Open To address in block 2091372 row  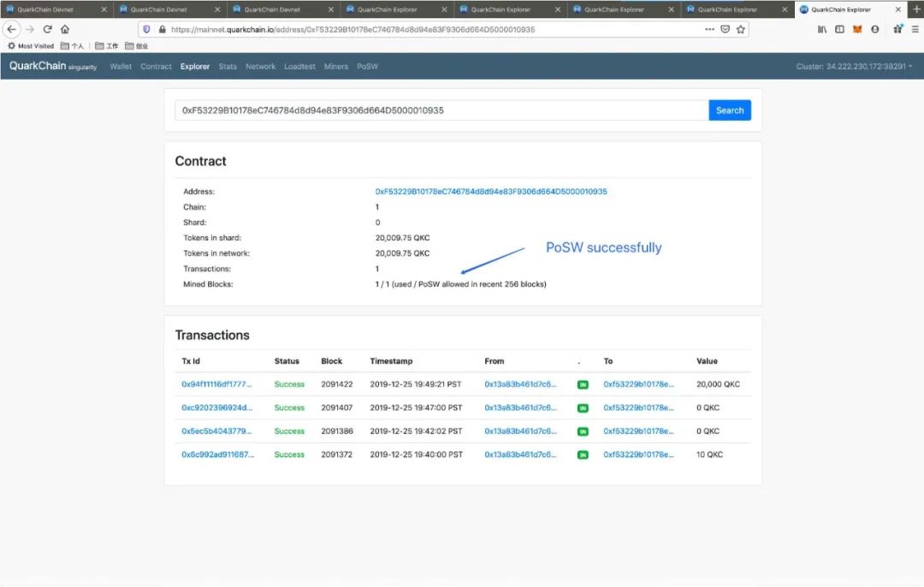coord(638,455)
